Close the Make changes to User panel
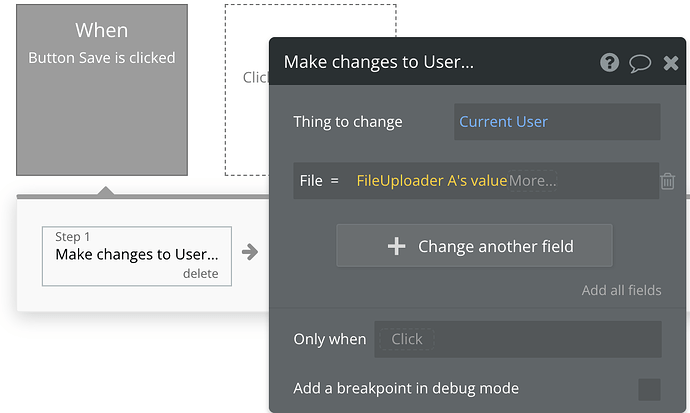The width and height of the screenshot is (690, 413). [671, 62]
